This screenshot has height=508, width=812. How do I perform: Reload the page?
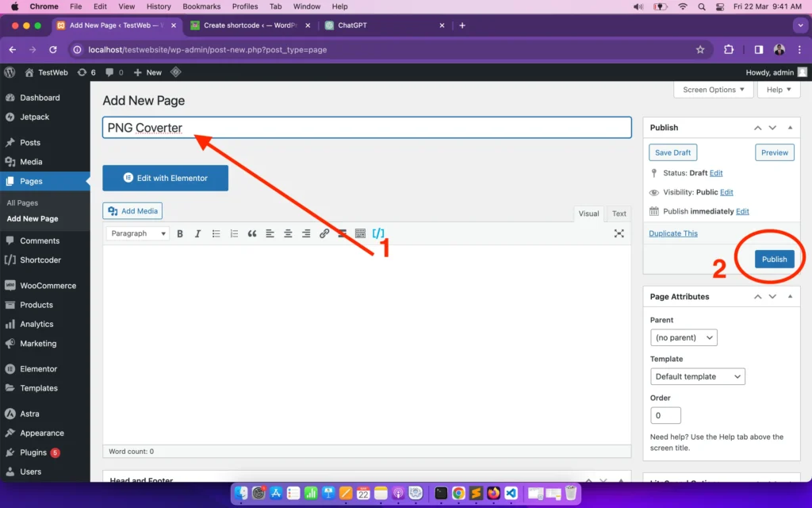pyautogui.click(x=53, y=50)
